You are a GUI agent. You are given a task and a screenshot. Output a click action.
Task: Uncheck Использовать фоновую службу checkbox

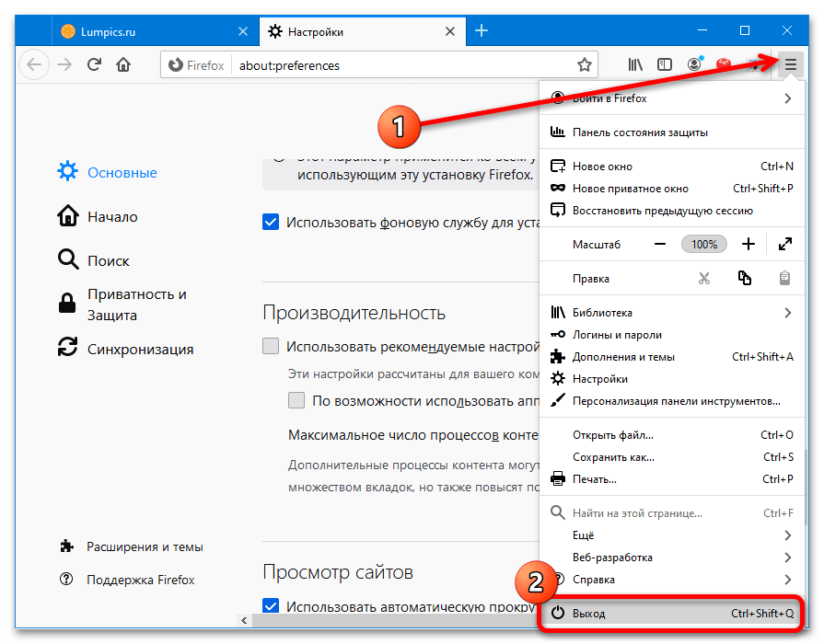(x=271, y=223)
